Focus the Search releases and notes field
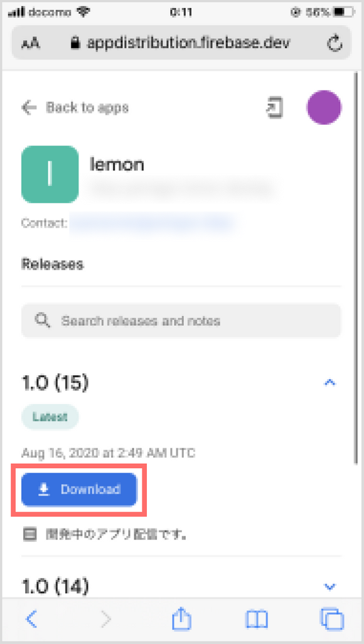 [181, 320]
